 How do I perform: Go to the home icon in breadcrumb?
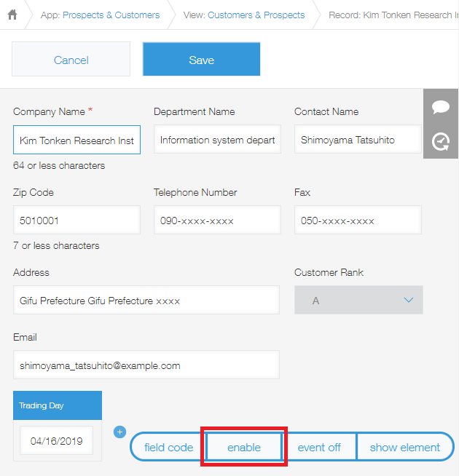click(12, 15)
